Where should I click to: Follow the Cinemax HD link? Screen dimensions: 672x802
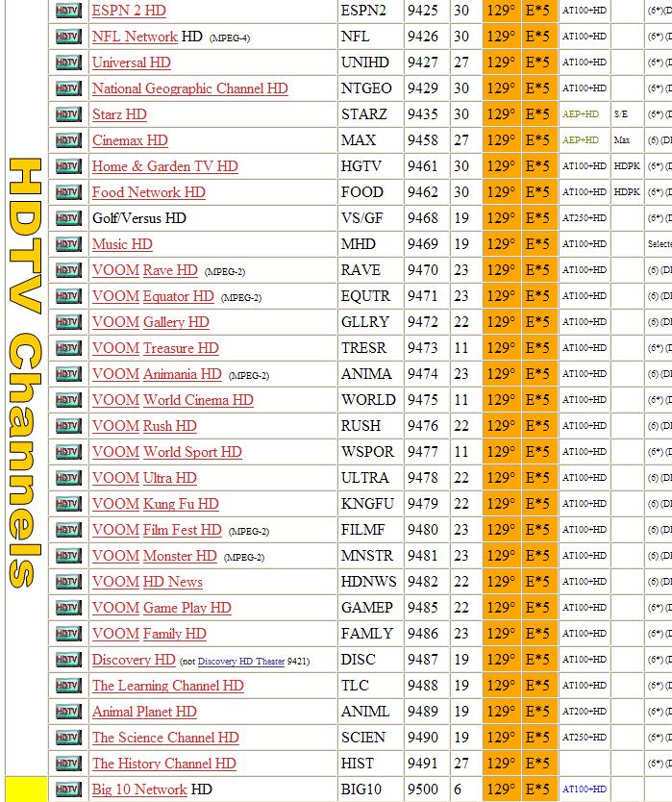(130, 140)
